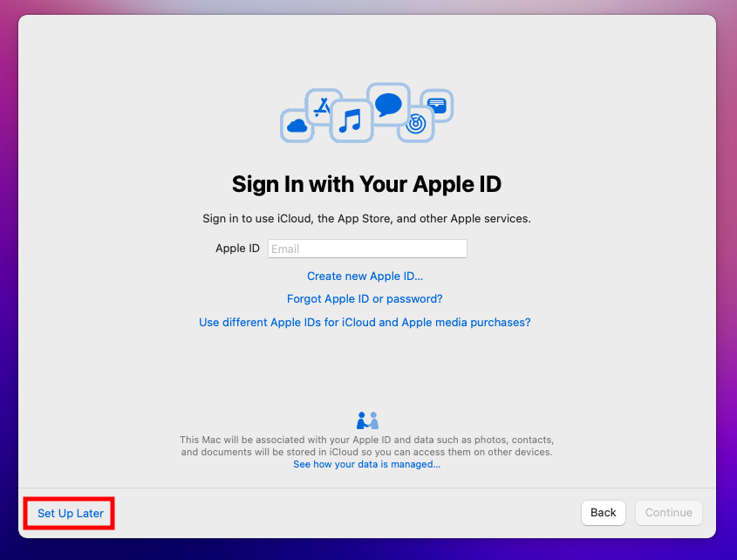Open See how your data is managed link
This screenshot has height=560, width=737.
click(x=366, y=465)
